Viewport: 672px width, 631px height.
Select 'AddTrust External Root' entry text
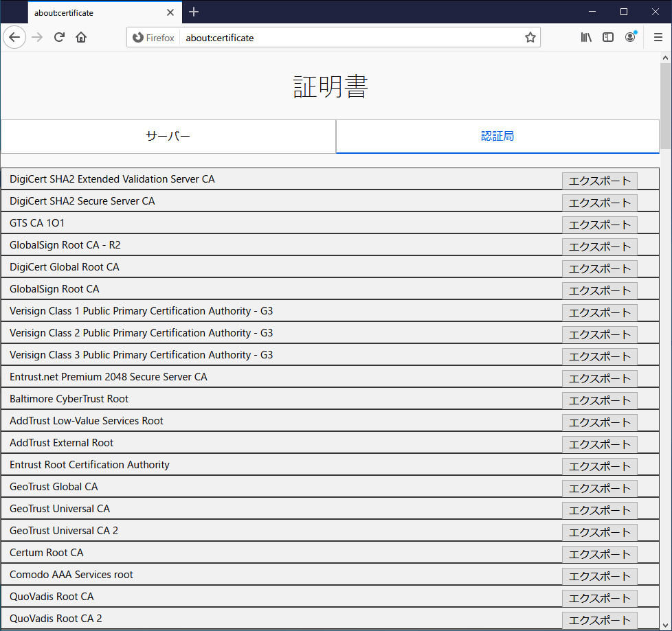tap(61, 443)
